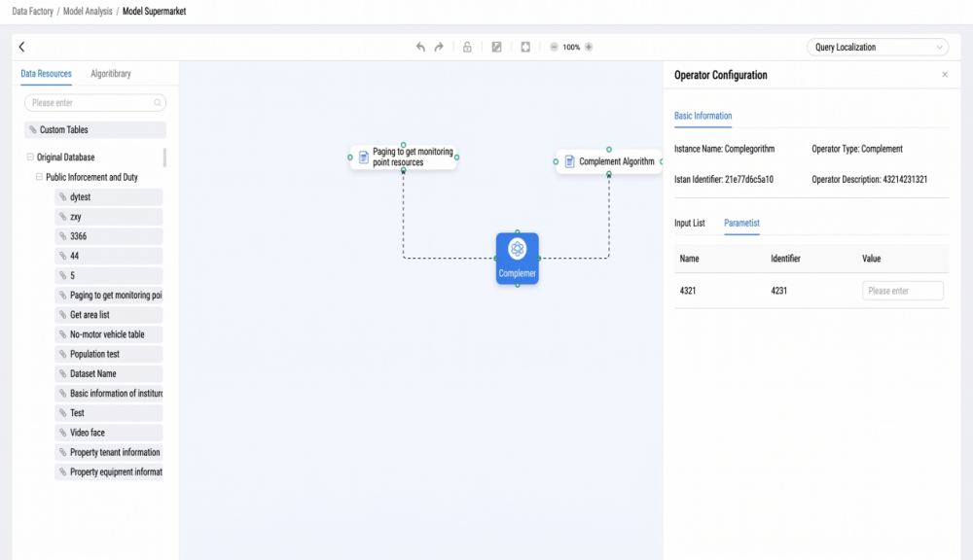Select the 3366 table item
This screenshot has height=560, width=973.
coord(109,236)
